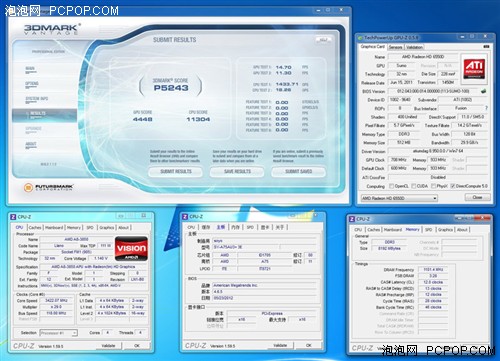The width and height of the screenshot is (500, 361).
Task: Click the BIOS save chip icon in GPU-Z
Action: [484, 91]
